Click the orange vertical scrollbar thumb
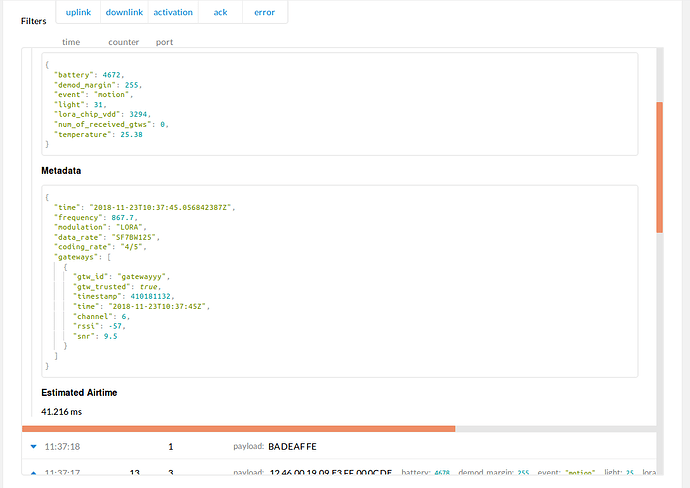The width and height of the screenshot is (690, 488). (x=659, y=167)
